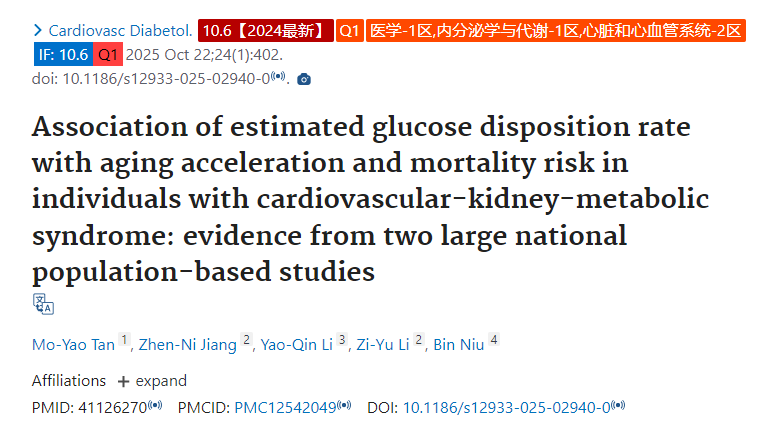
Task: Click the signal icon after PMC12542049
Action: [344, 405]
